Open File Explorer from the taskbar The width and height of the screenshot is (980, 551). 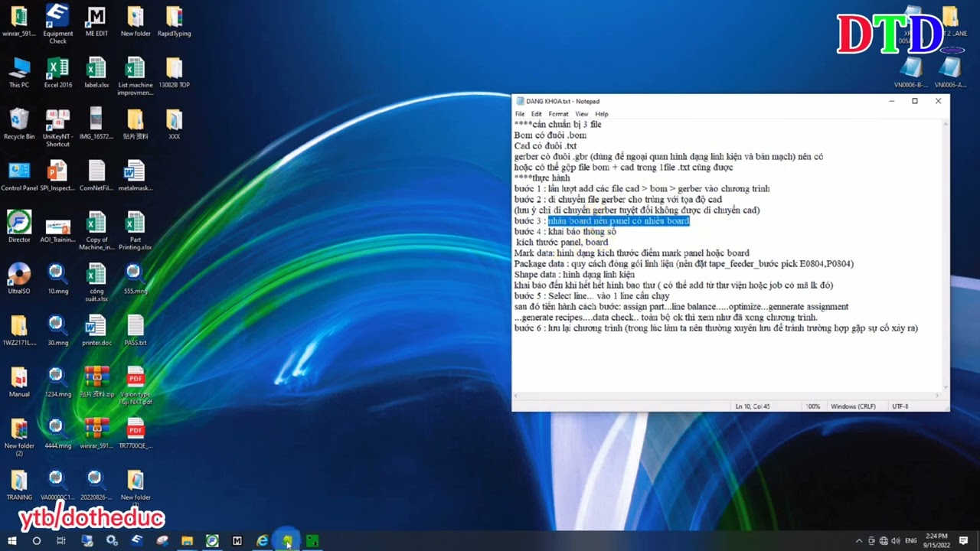pyautogui.click(x=187, y=540)
